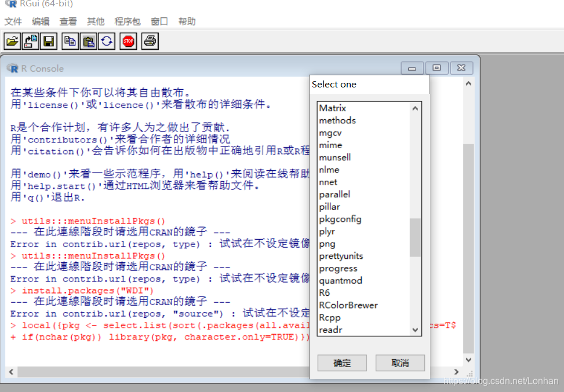This screenshot has width=564, height=392.
Task: Open the 文件 menu
Action: point(13,21)
